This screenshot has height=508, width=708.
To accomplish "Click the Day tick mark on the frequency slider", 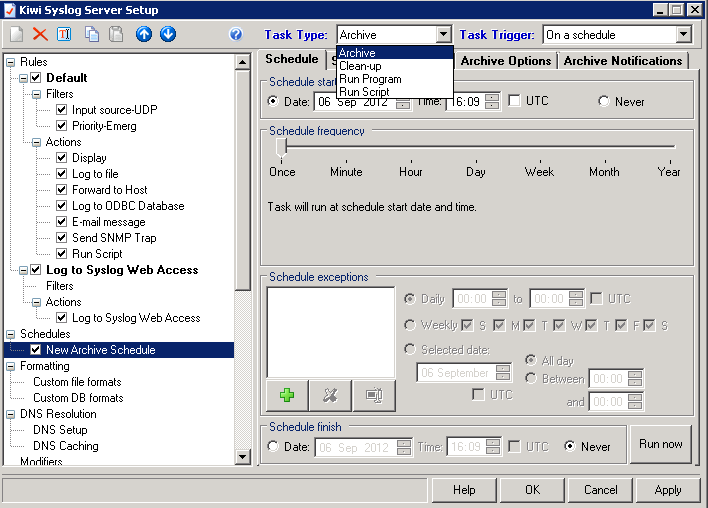I will coord(476,161).
